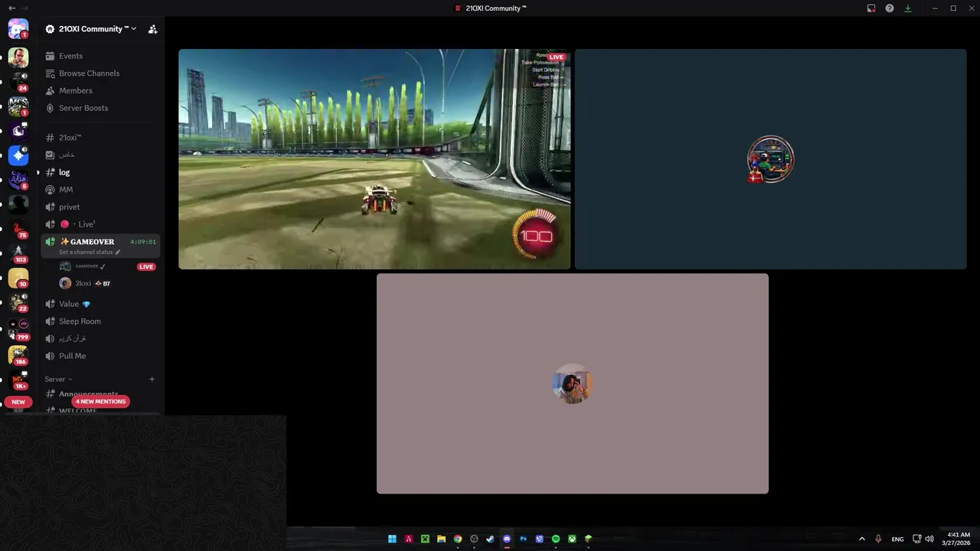
Task: Click the LIVE badge beside GAMEOVER user
Action: [x=146, y=266]
